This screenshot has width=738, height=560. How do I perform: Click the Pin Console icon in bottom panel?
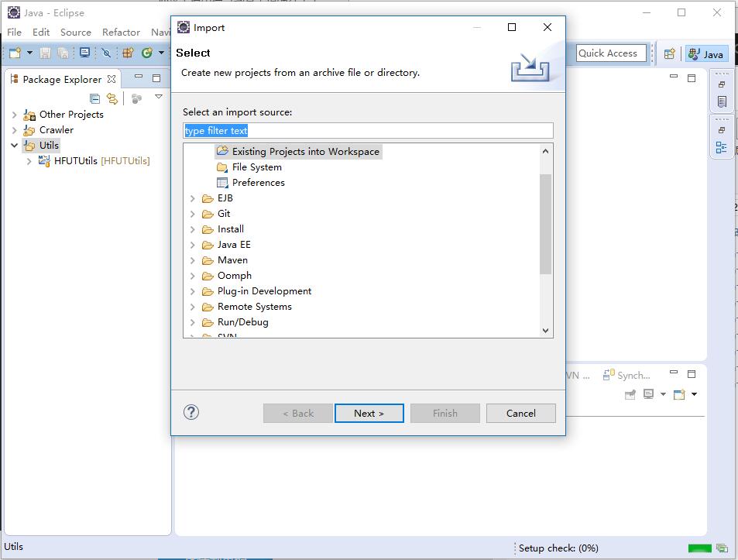click(630, 394)
